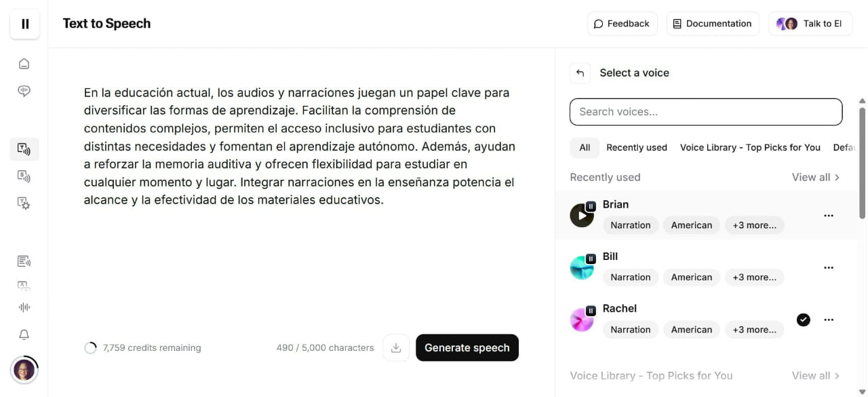The image size is (868, 397).
Task: Open the Text to Speech tool in sidebar
Action: (24, 149)
